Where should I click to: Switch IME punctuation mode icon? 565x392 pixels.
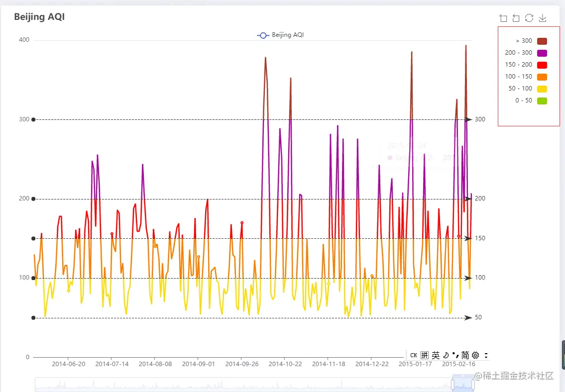pyautogui.click(x=455, y=355)
